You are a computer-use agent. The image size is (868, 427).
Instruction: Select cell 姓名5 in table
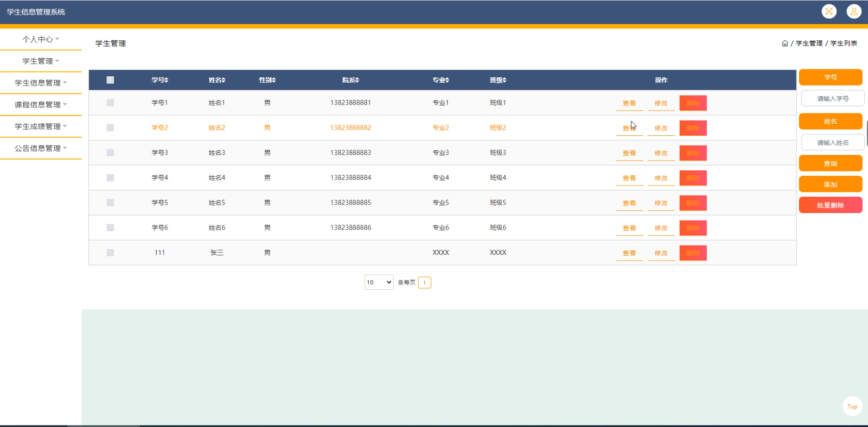[x=217, y=203]
